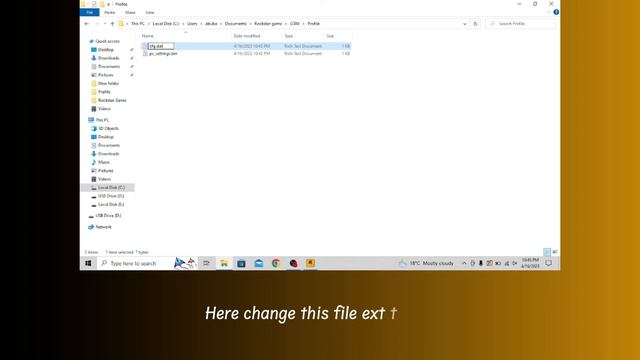Image resolution: width=640 pixels, height=360 pixels.
Task: Sort by the Type column header
Action: click(289, 36)
